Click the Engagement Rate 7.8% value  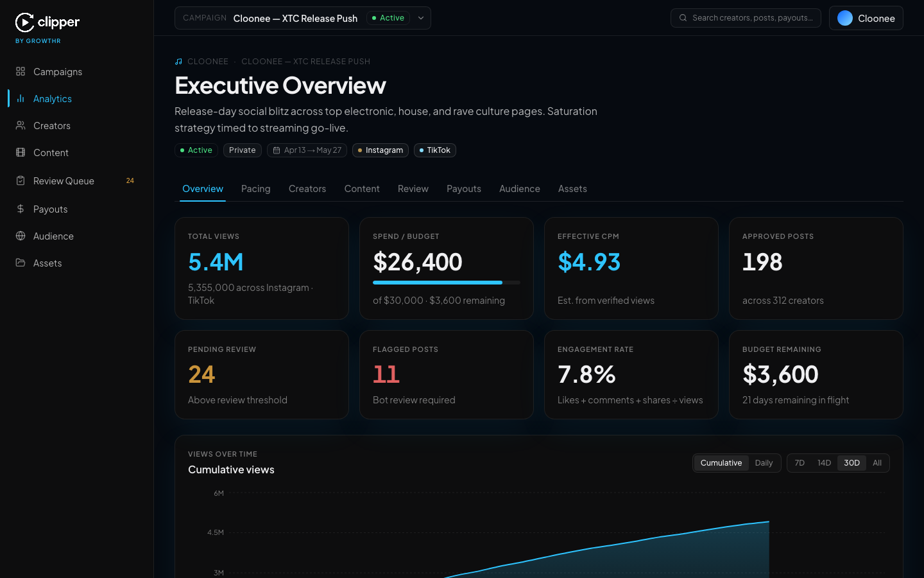click(586, 374)
